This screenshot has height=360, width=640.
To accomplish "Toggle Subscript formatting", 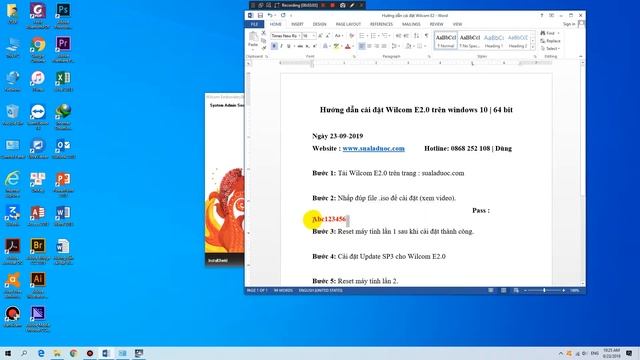I will click(308, 46).
